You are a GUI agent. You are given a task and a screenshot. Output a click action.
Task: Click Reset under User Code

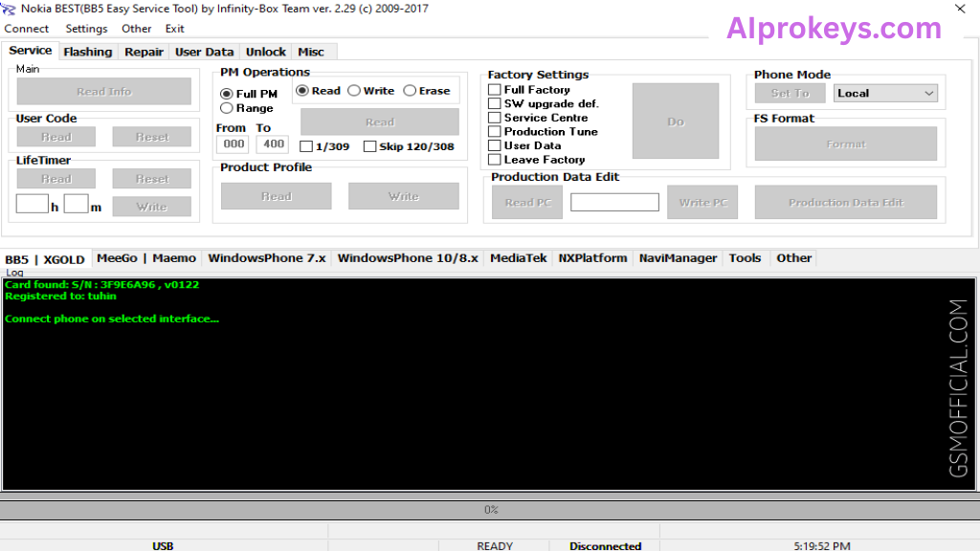pos(152,137)
